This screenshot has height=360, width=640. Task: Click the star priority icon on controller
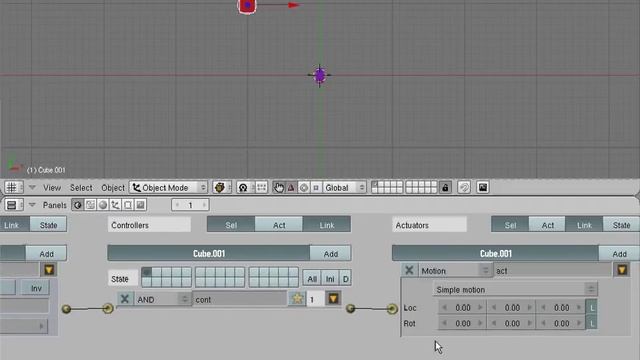pyautogui.click(x=297, y=299)
